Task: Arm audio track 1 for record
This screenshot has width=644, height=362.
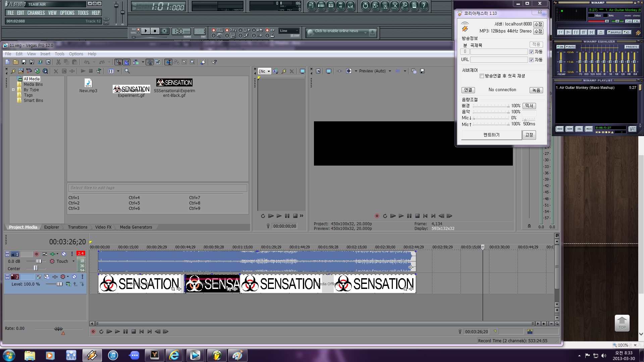Action: tap(37, 254)
